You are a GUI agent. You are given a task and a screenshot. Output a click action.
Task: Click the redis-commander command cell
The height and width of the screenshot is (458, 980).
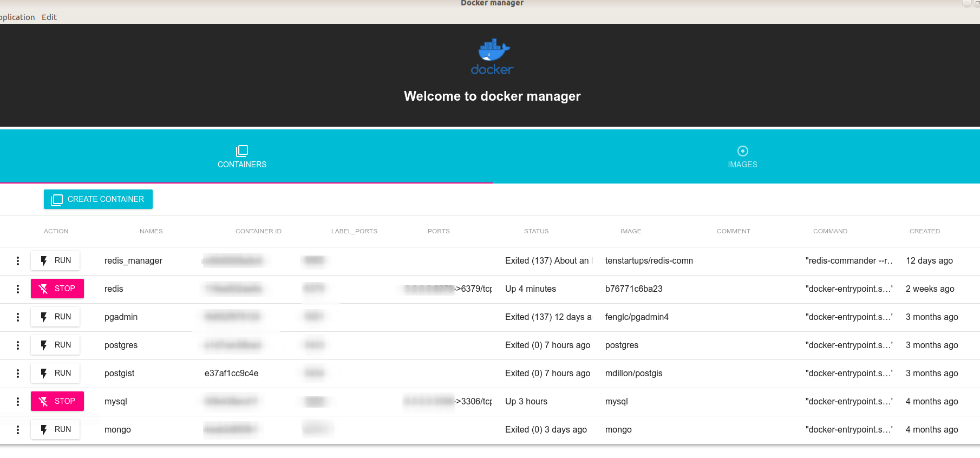pos(849,261)
